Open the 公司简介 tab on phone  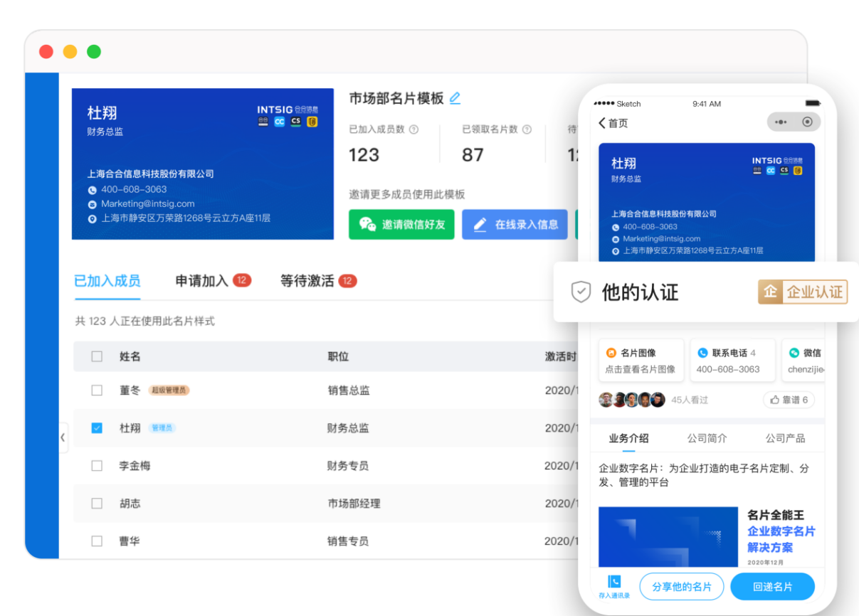707,438
